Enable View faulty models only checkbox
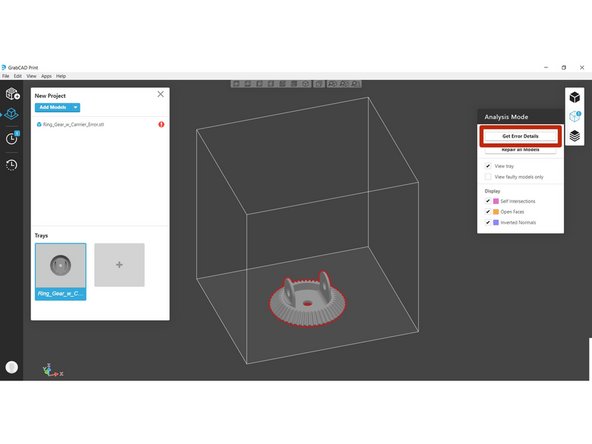The image size is (592, 444). [488, 176]
